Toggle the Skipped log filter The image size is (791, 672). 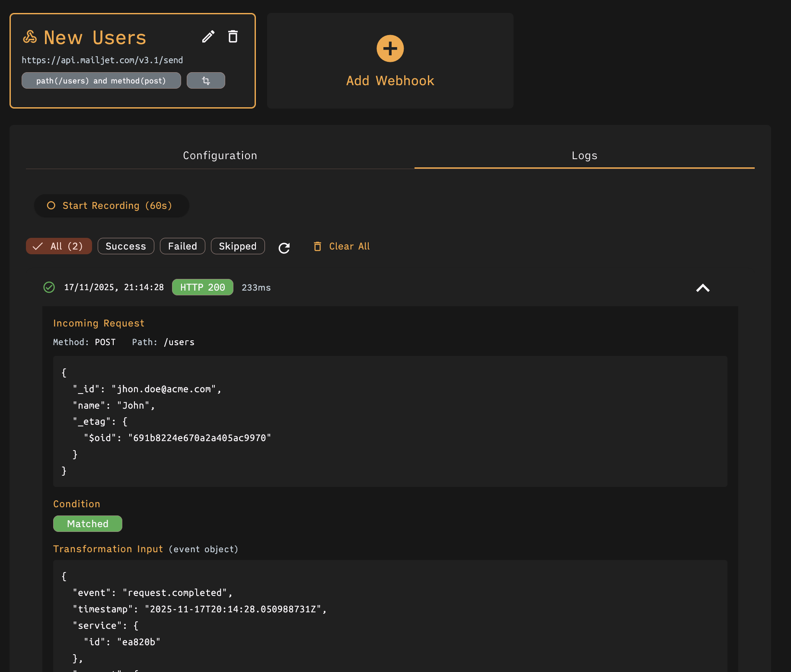click(237, 246)
